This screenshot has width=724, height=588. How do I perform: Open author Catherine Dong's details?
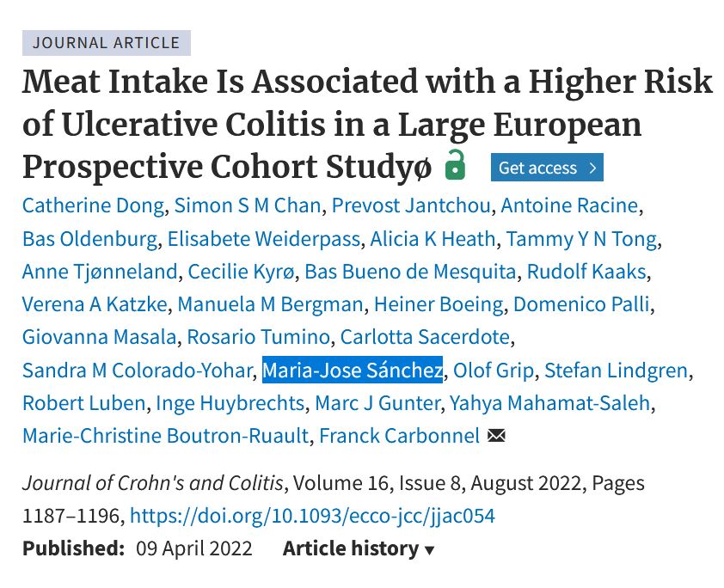[x=94, y=205]
